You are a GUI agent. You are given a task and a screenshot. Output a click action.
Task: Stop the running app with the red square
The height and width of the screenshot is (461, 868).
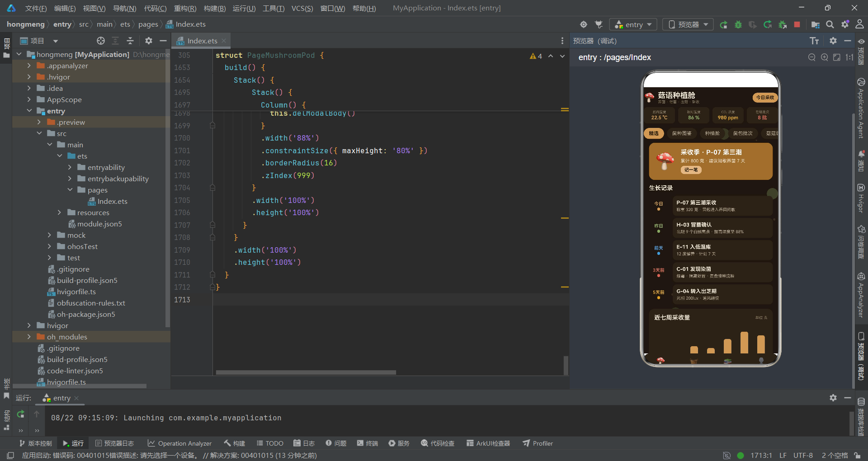[x=797, y=24]
